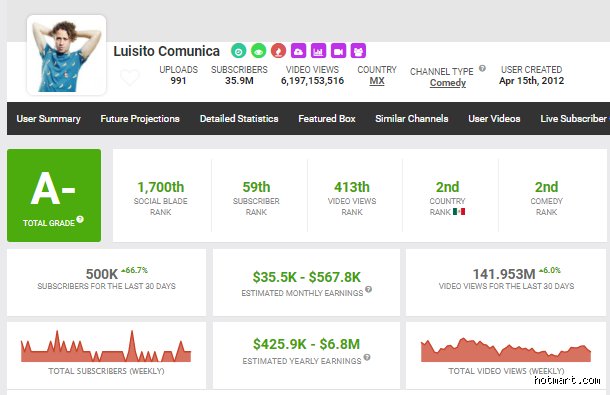
Task: Click the 6,197,153,516 video views value
Action: point(312,81)
